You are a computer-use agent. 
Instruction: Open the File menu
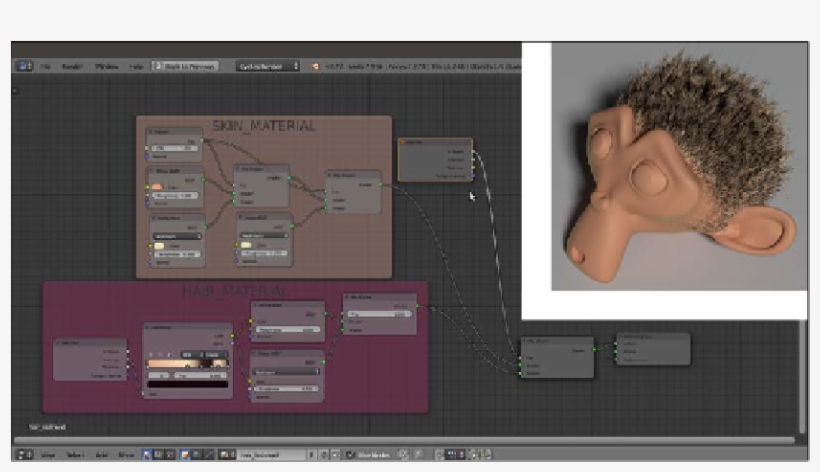[x=46, y=66]
